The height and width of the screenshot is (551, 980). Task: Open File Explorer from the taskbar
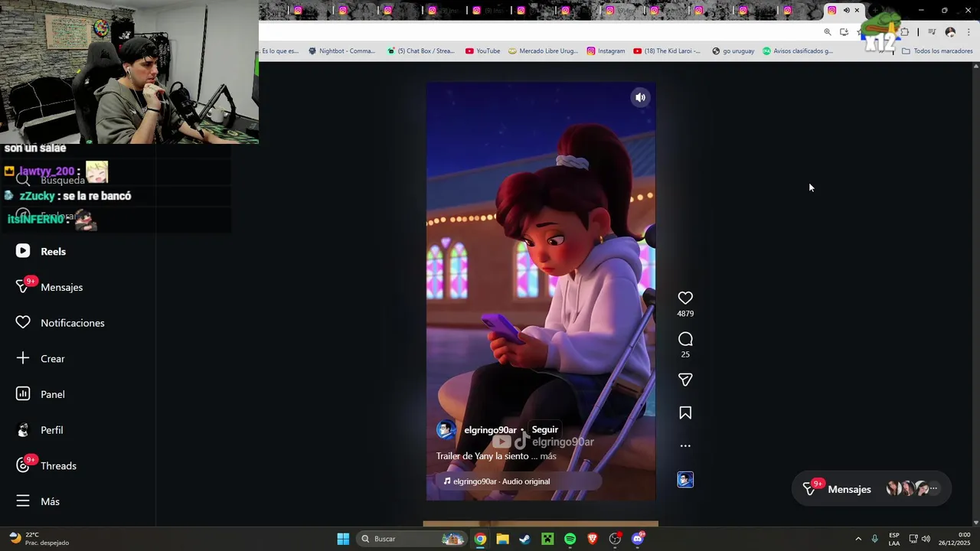click(x=502, y=539)
